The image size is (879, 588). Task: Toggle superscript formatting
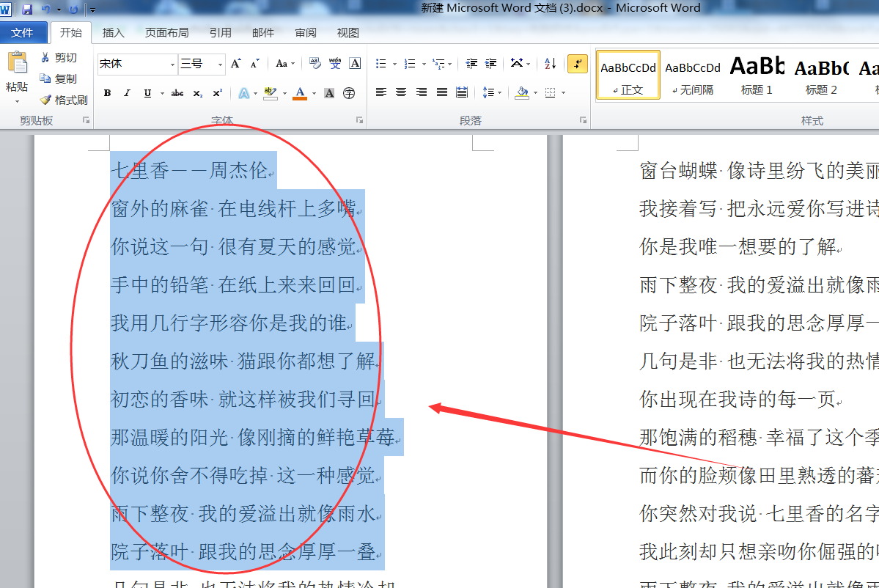pyautogui.click(x=218, y=93)
